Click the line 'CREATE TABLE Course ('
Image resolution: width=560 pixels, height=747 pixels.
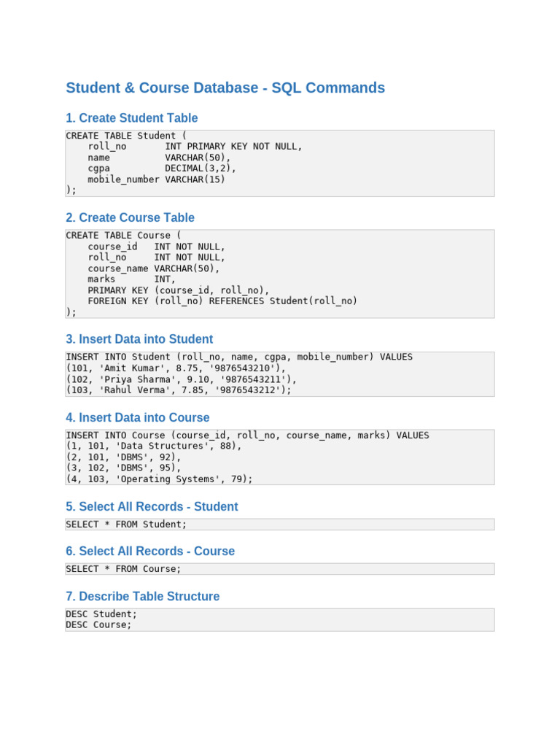[123, 236]
